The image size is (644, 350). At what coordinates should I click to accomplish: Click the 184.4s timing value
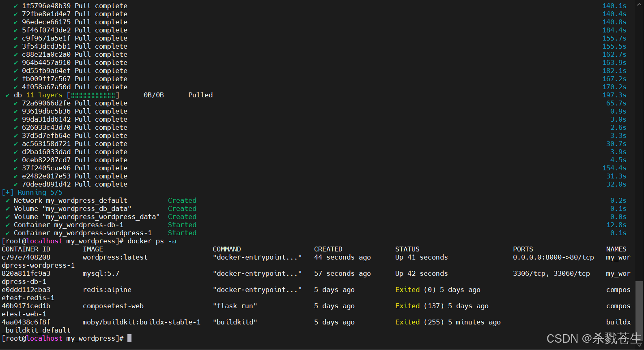(x=614, y=30)
